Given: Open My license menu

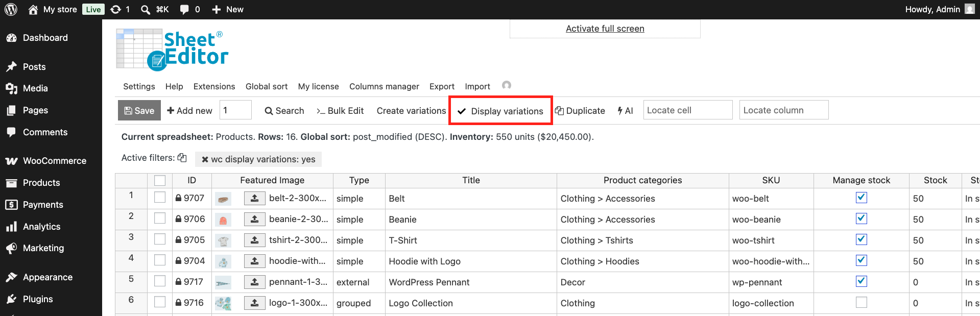Looking at the screenshot, I should coord(319,86).
